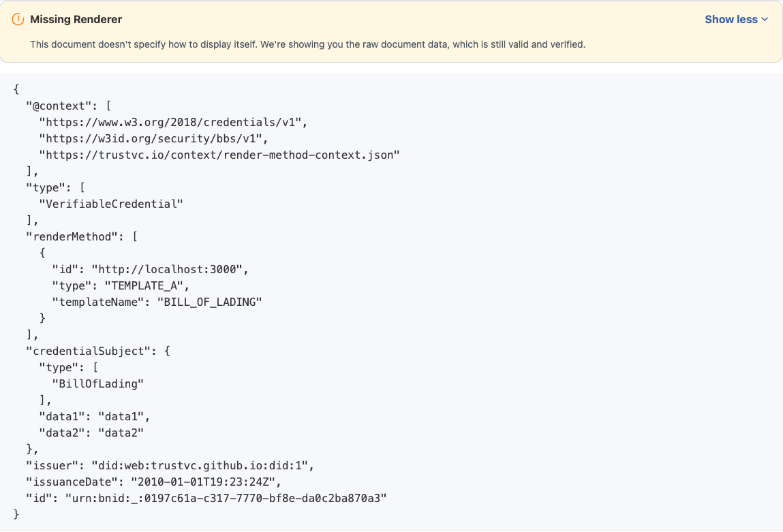783x532 pixels.
Task: Click the Missing Renderer heading text
Action: 75,19
